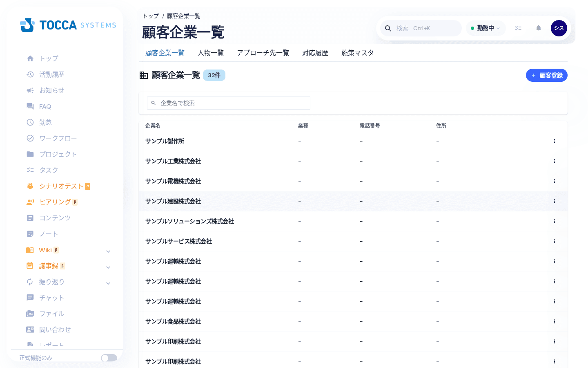Click the トップ breadcrumb link
Viewport: 588px width, 368px height.
pos(151,16)
